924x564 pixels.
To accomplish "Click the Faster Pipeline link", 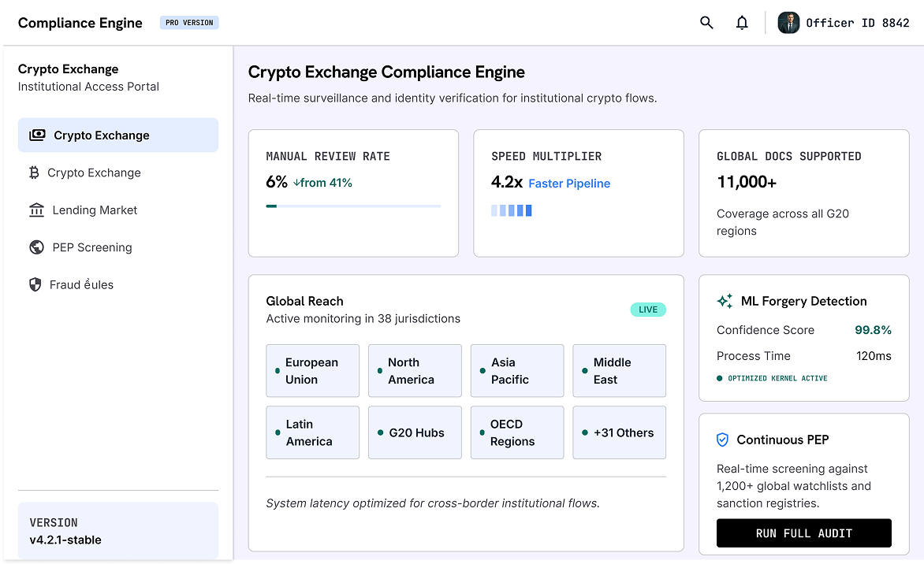I will point(569,184).
